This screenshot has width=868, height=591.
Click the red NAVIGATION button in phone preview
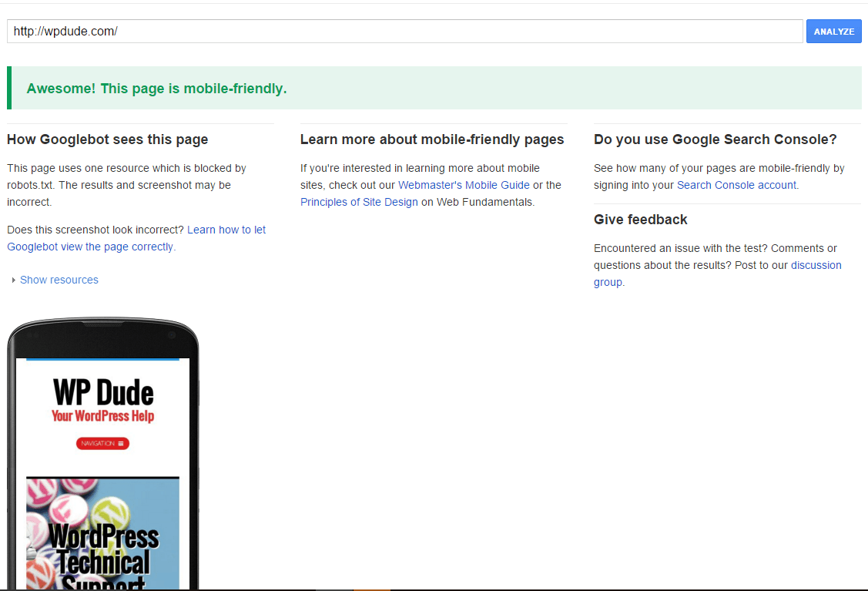102,444
